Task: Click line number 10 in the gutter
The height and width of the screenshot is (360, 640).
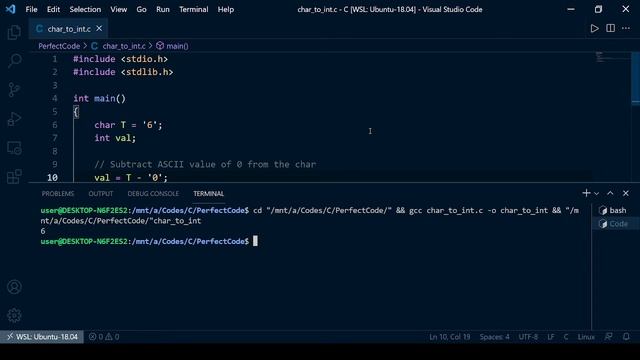Action: 52,178
